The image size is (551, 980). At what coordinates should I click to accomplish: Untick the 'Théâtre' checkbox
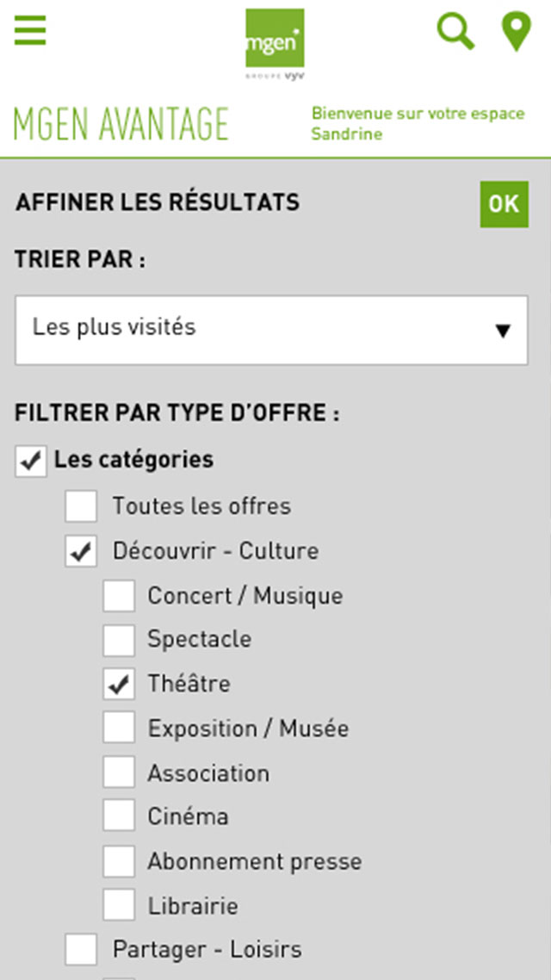[x=119, y=684]
